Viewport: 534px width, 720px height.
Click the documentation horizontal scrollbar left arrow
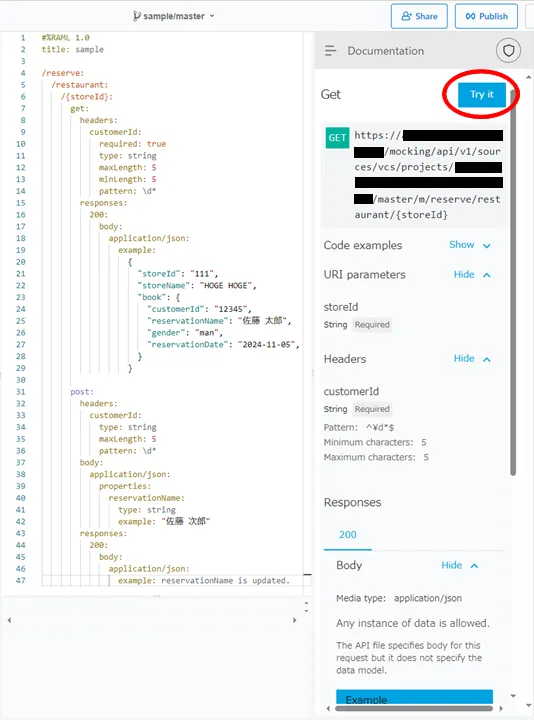[328, 708]
